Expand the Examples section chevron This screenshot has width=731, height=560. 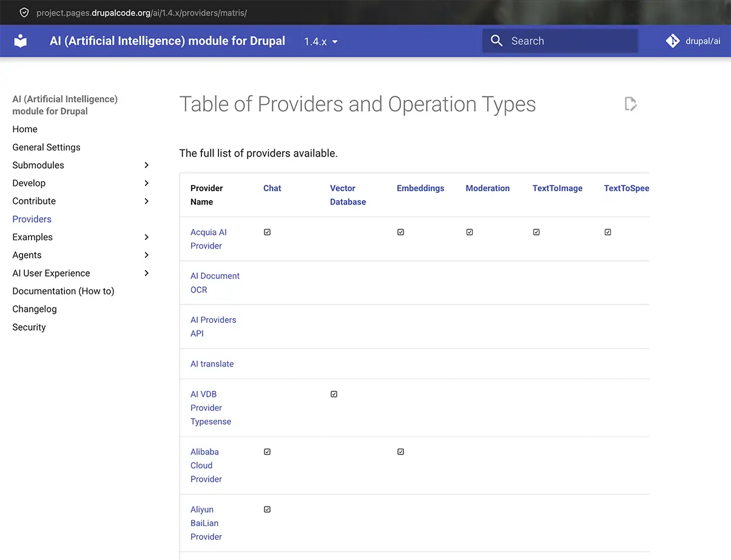(x=146, y=237)
